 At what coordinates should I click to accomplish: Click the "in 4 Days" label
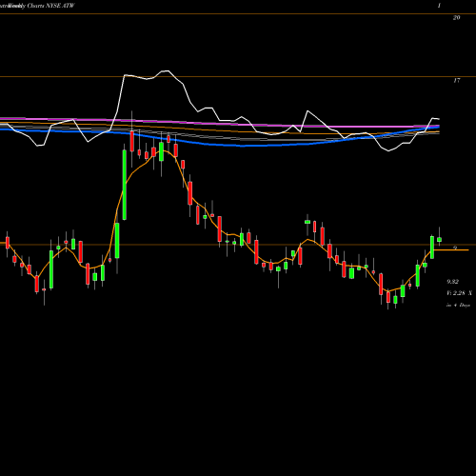(x=458, y=305)
